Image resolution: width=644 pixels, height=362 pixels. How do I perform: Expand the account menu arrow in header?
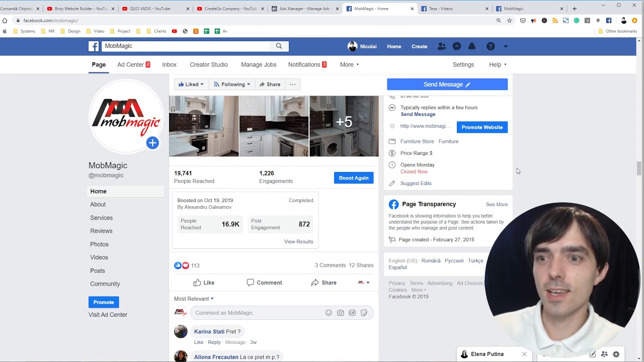[506, 46]
